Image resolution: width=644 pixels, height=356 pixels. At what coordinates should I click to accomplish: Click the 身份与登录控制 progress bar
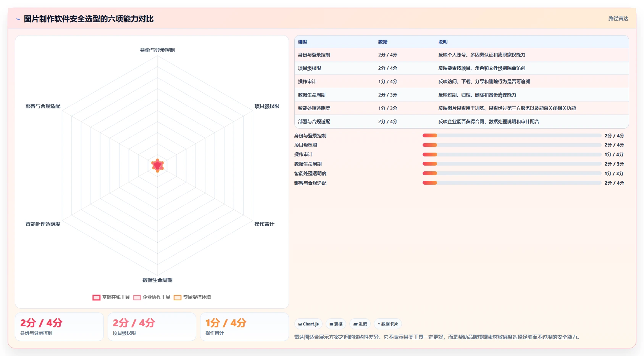pos(512,135)
